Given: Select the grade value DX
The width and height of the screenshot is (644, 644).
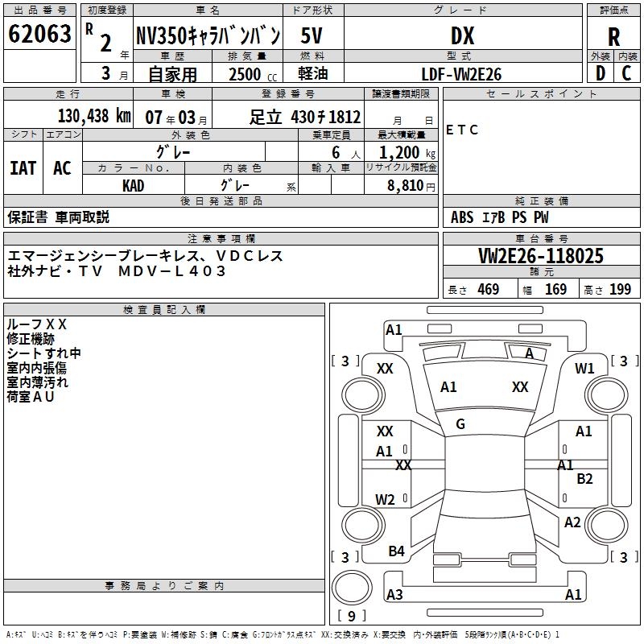Looking at the screenshot, I should tap(462, 35).
